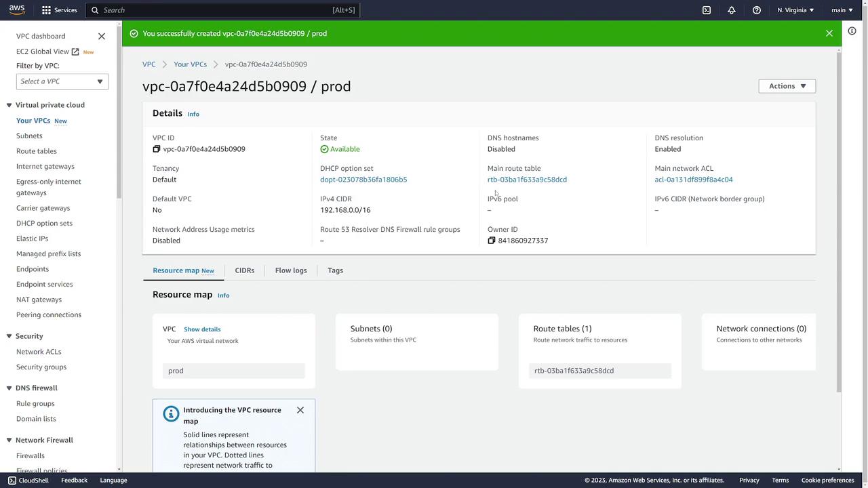Open Endpoints in sidebar
Screen dimensions: 868x488
(33, 269)
